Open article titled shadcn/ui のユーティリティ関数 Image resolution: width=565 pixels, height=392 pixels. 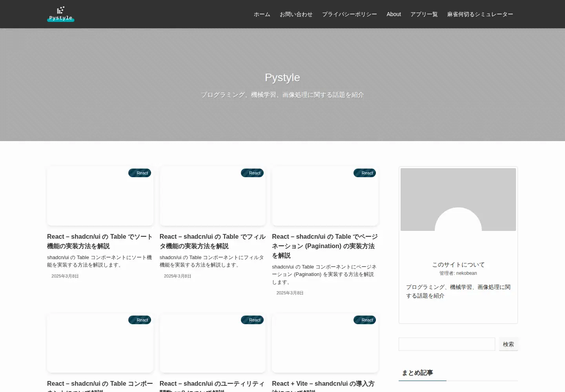(213, 386)
